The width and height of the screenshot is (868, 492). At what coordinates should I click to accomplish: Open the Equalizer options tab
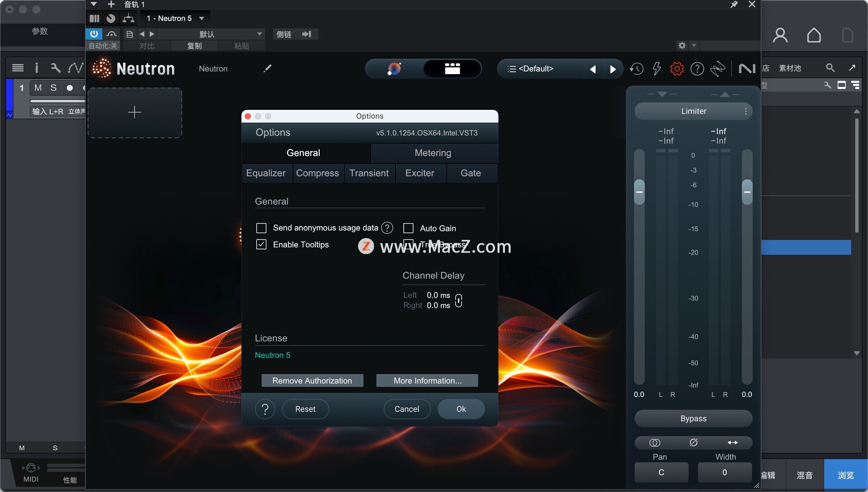coord(266,173)
